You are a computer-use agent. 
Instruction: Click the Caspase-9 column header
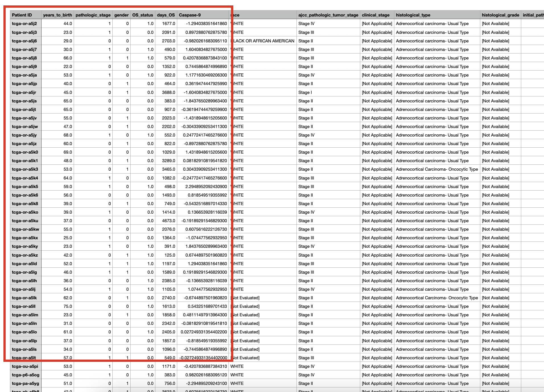pyautogui.click(x=190, y=15)
